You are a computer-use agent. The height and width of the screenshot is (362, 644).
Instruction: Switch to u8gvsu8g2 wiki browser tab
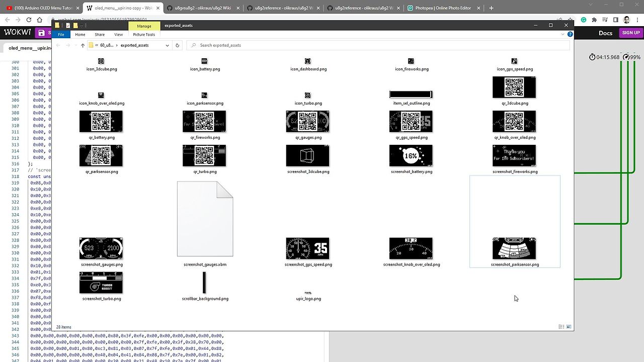click(203, 8)
